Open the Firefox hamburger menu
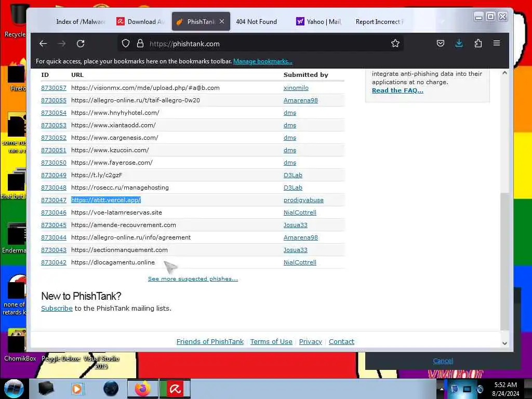This screenshot has width=532, height=399. [496, 43]
